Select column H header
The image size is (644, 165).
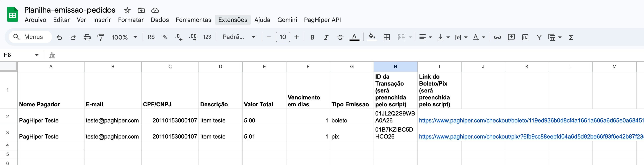[395, 67]
